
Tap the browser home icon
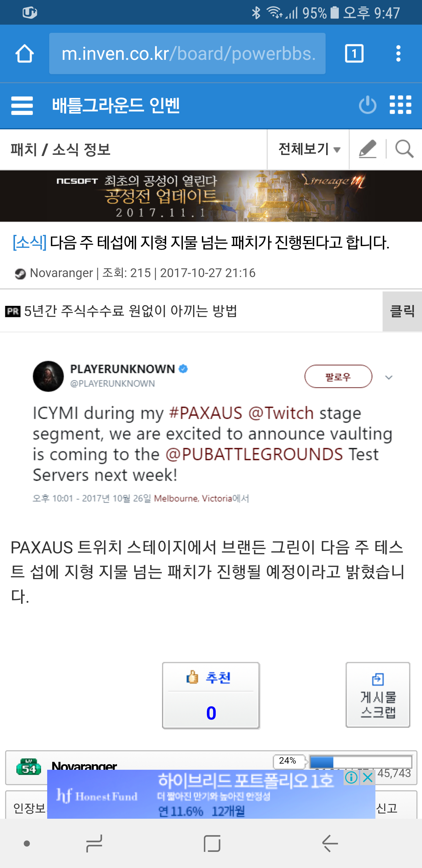pos(24,53)
